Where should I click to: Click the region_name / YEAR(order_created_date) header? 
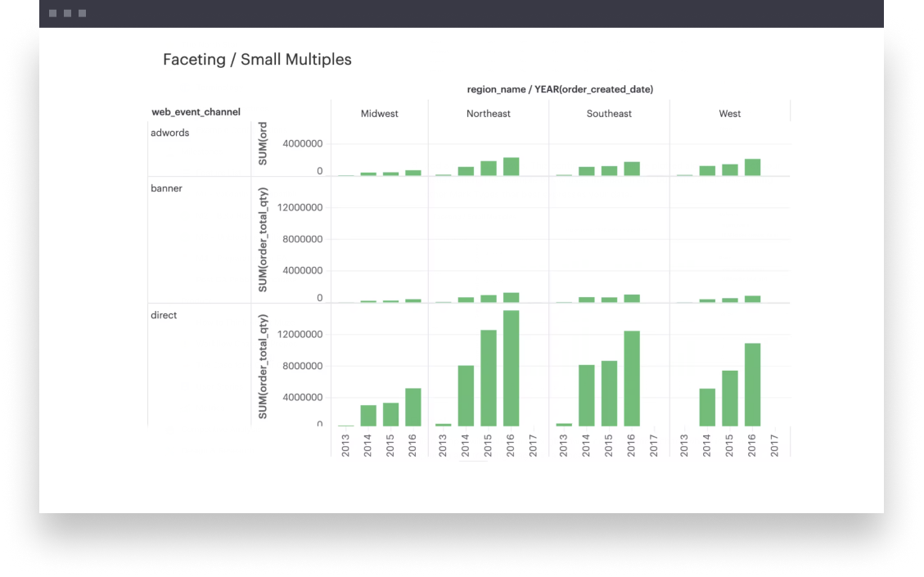[x=560, y=89]
